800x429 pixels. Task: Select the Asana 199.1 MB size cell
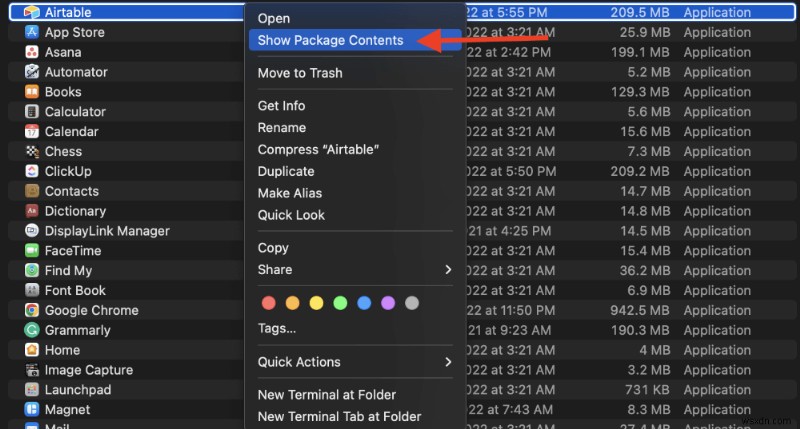pos(640,52)
